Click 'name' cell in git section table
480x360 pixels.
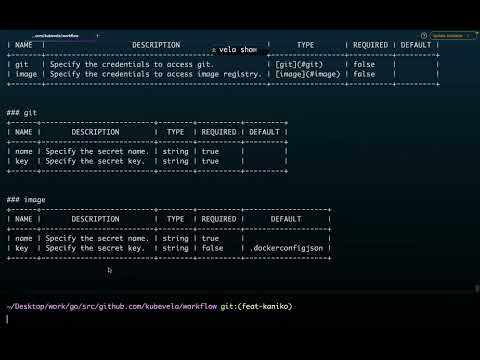click(24, 151)
